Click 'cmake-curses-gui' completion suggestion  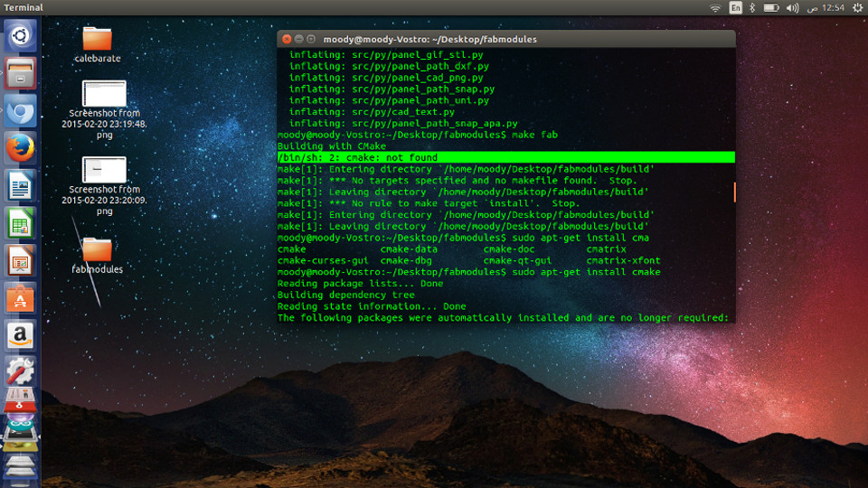click(323, 260)
